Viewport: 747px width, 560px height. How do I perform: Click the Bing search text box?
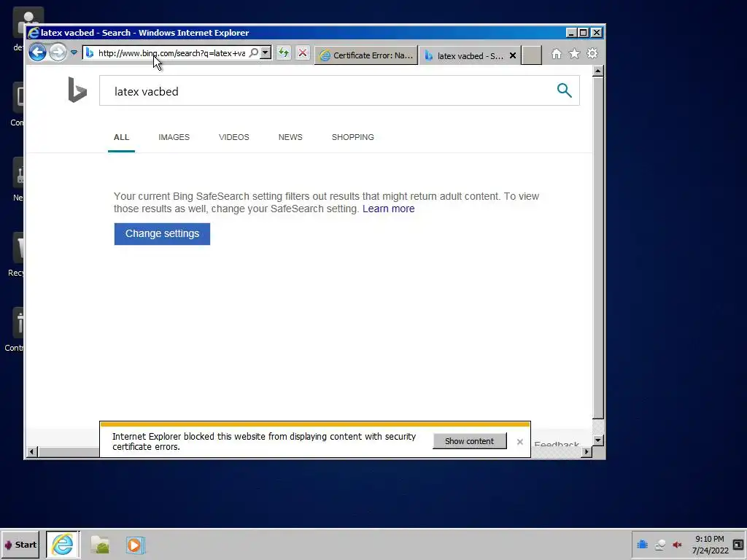tap(329, 90)
